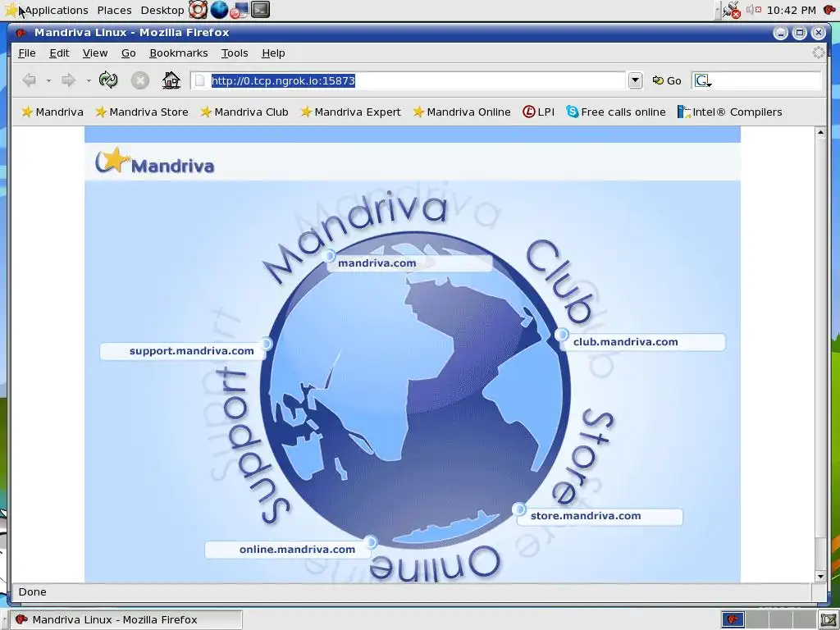
Task: Launch the terminal icon in top panel
Action: tap(260, 10)
